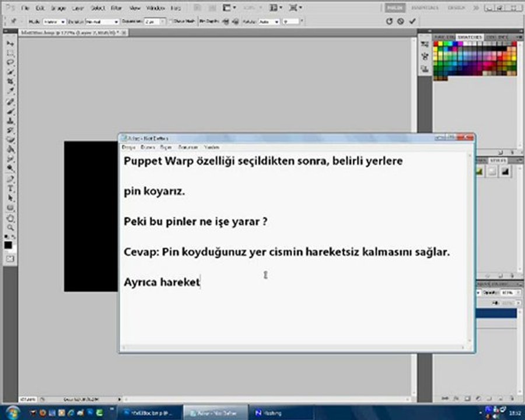The image size is (525, 420).
Task: Remove all puppet warp pins
Action: [x=389, y=21]
